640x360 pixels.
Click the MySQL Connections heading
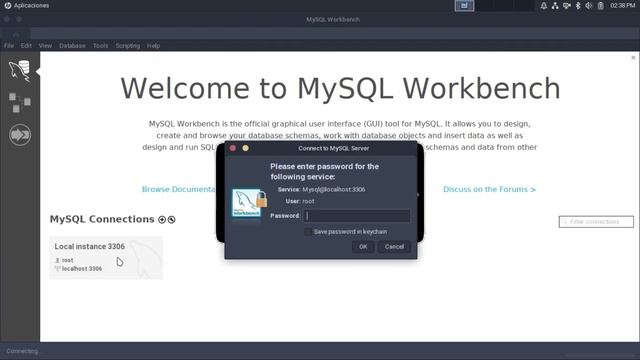102,219
